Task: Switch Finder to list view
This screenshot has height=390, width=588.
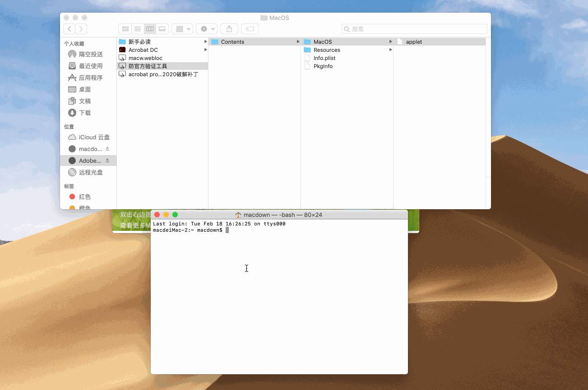Action: pos(138,28)
